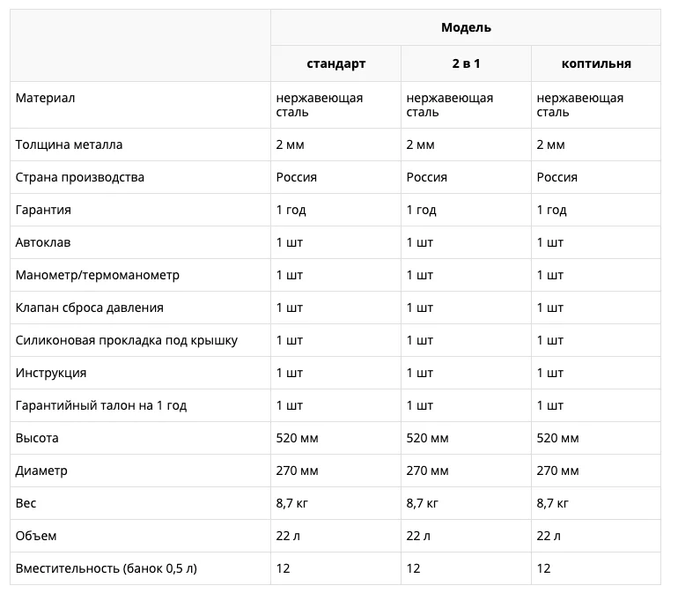Click "Гарантия" row label

click(43, 210)
